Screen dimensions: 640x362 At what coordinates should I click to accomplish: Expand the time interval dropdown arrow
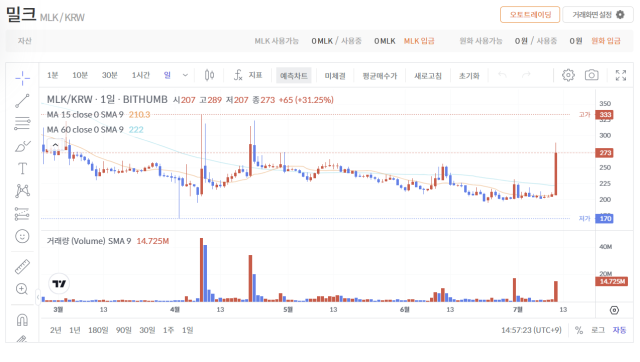(x=185, y=75)
